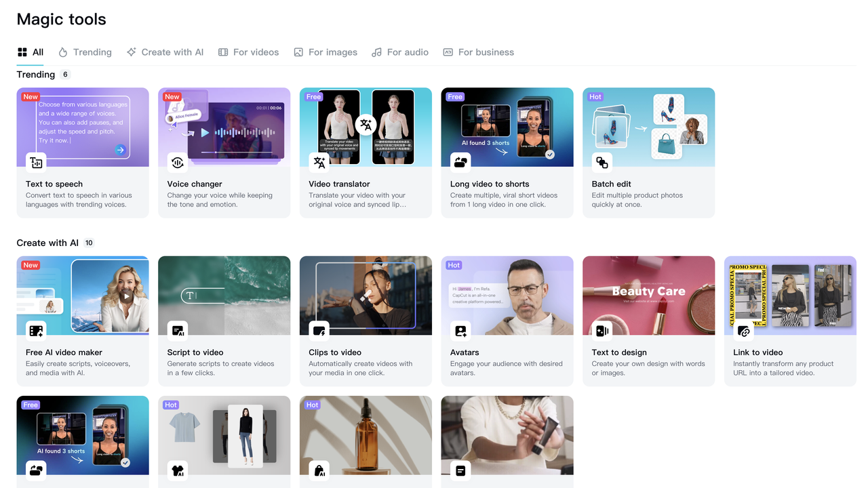868x488 pixels.
Task: Click the Avatars person icon
Action: (461, 331)
